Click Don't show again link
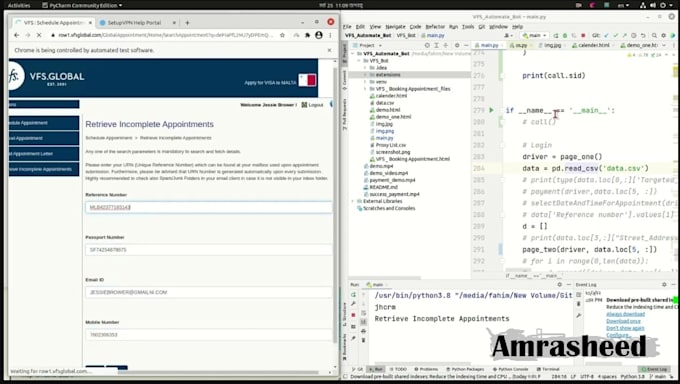The image size is (680, 384). (625, 328)
